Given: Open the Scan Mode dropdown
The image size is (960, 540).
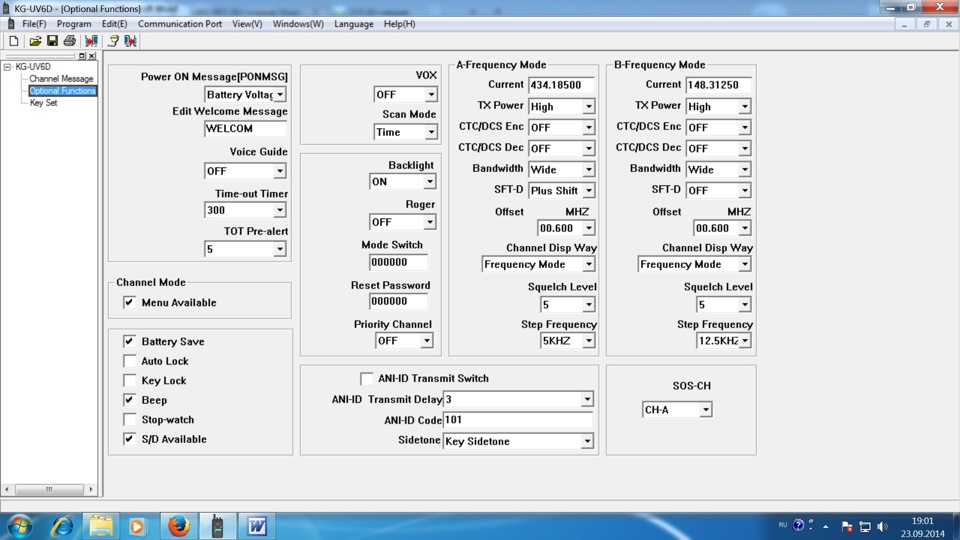Looking at the screenshot, I should click(431, 132).
